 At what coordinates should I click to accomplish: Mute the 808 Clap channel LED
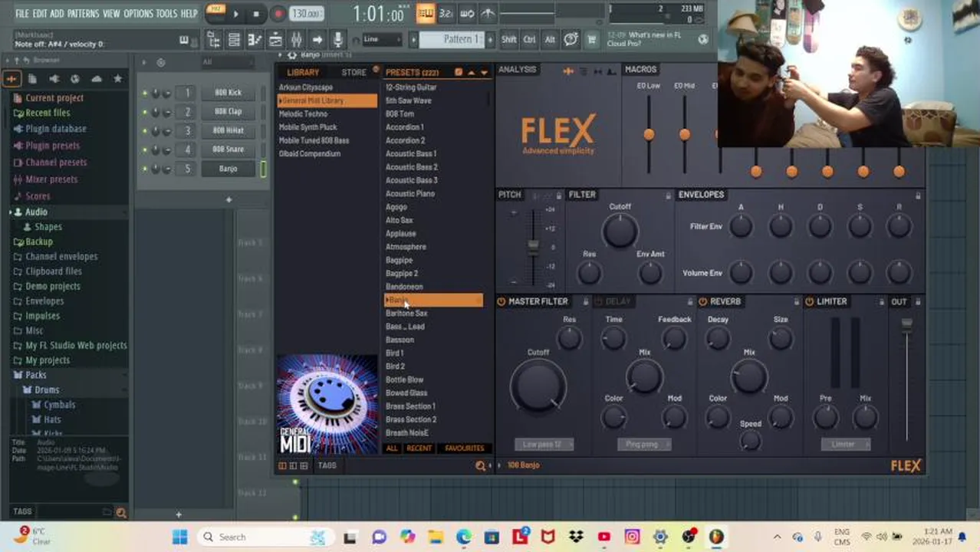point(144,112)
